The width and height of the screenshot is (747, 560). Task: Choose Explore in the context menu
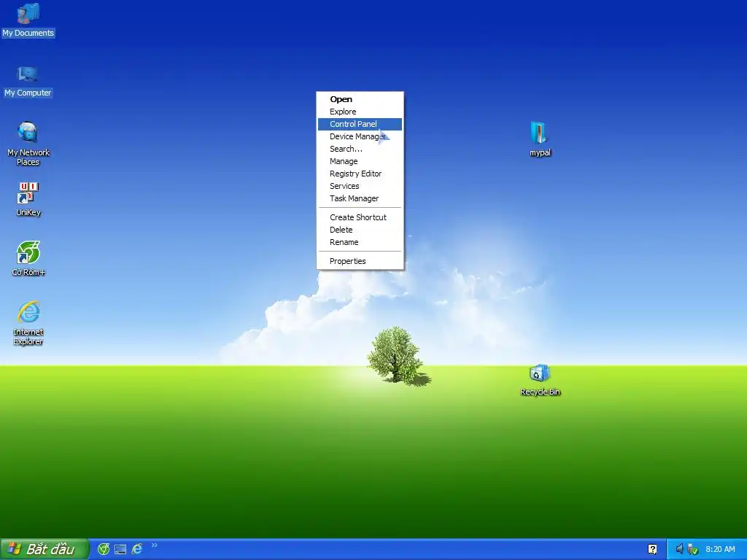tap(360, 112)
